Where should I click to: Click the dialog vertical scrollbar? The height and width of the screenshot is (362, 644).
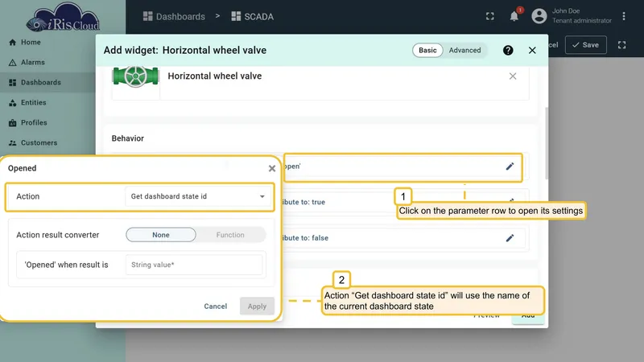click(547, 143)
